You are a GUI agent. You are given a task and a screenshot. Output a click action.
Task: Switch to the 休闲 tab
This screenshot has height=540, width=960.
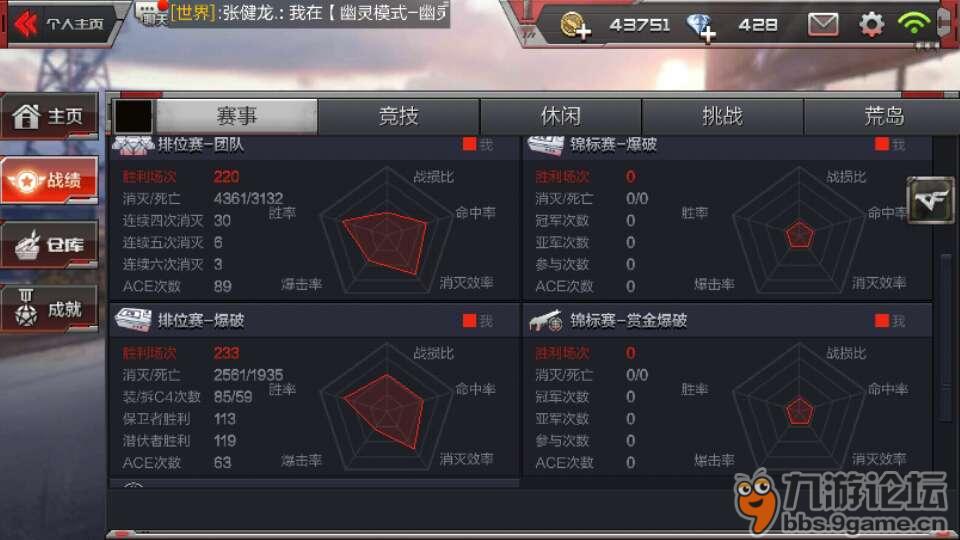560,116
